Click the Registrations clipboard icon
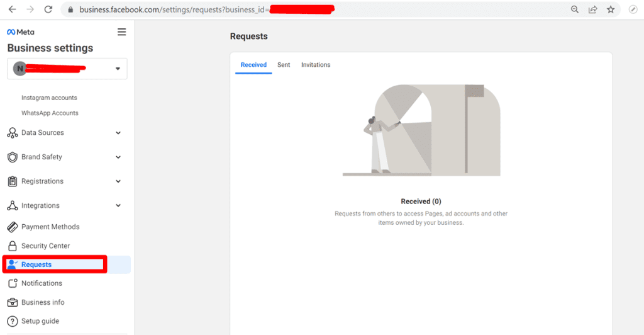The image size is (644, 335). click(13, 181)
